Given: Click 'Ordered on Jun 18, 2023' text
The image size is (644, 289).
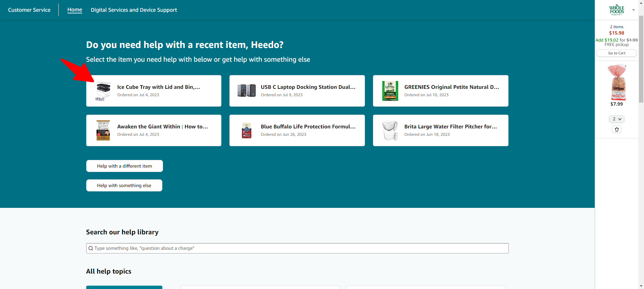Looking at the screenshot, I should [x=427, y=134].
